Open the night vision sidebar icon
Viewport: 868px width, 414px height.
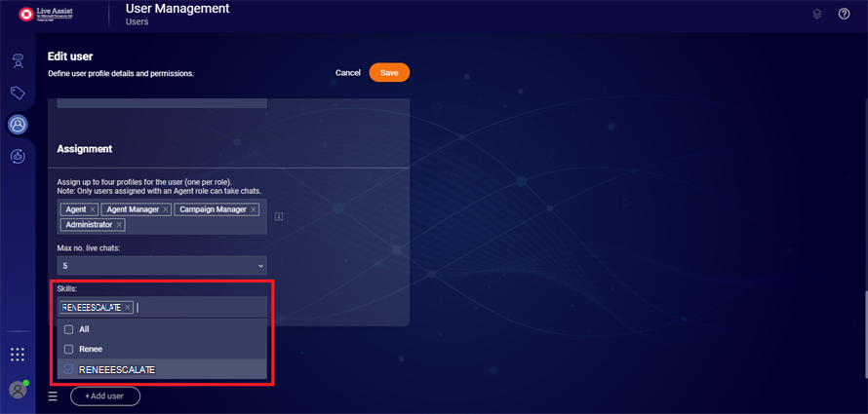(x=18, y=156)
